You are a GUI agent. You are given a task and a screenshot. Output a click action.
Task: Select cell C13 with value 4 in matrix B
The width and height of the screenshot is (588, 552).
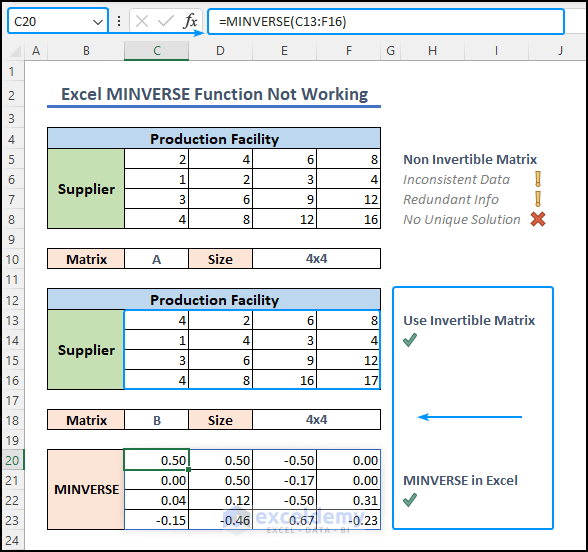157,321
